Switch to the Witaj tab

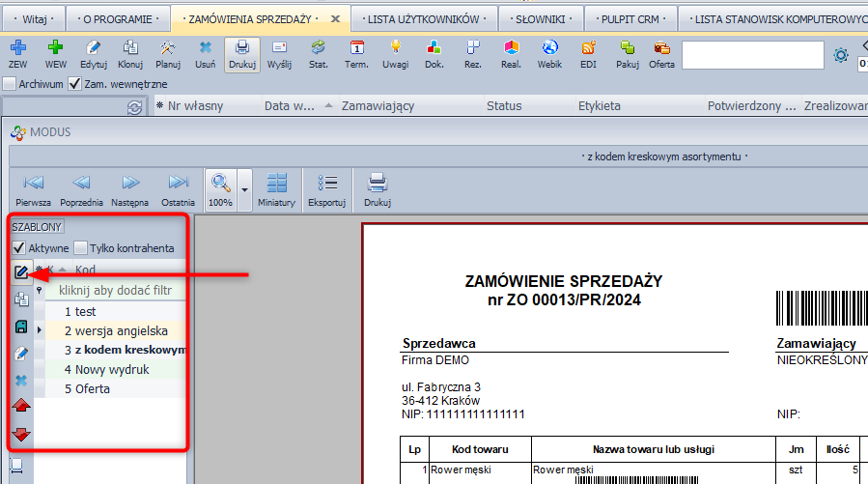click(x=34, y=19)
